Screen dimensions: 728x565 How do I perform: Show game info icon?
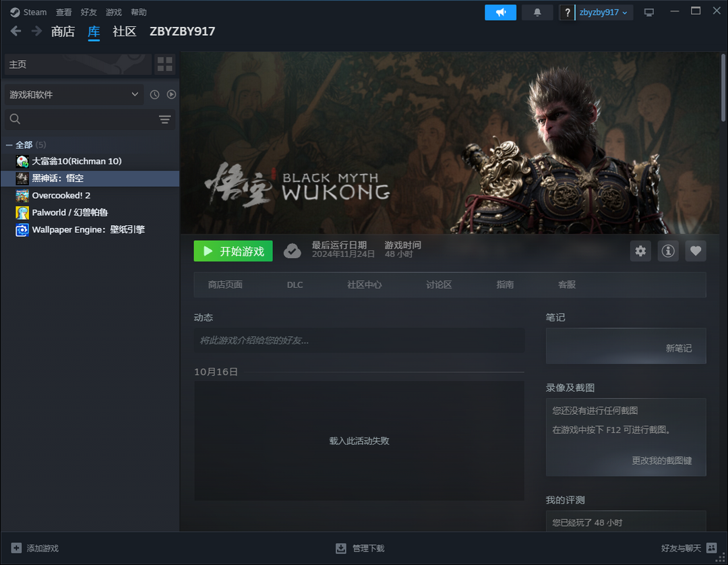pyautogui.click(x=668, y=251)
